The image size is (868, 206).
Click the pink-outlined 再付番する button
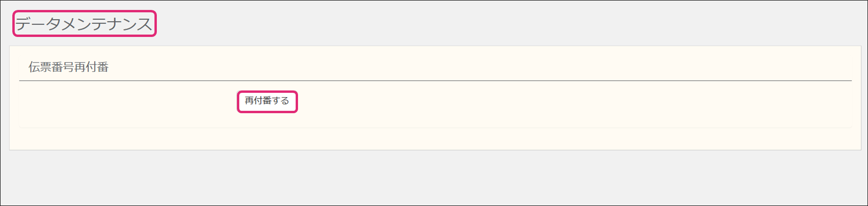[267, 101]
